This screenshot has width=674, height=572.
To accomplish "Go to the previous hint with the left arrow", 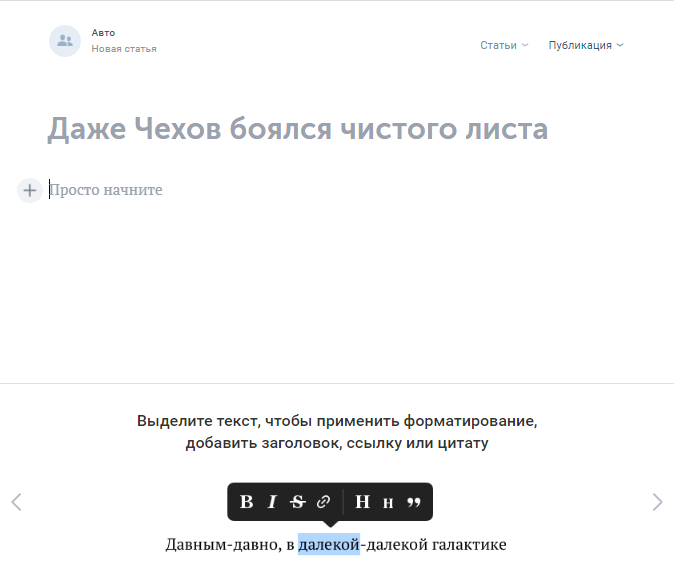I will [16, 502].
